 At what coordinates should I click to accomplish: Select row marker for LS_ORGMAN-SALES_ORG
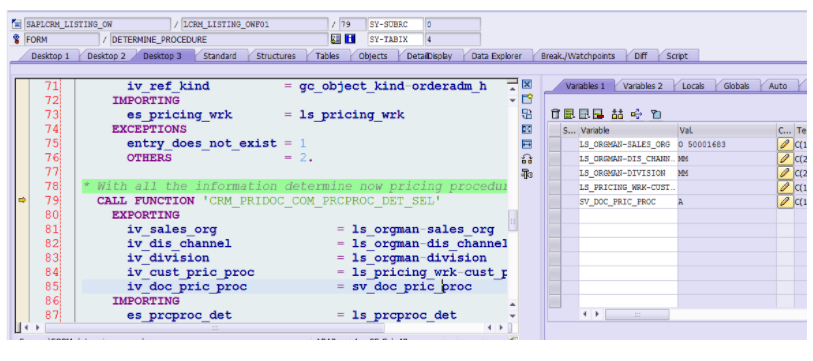555,144
